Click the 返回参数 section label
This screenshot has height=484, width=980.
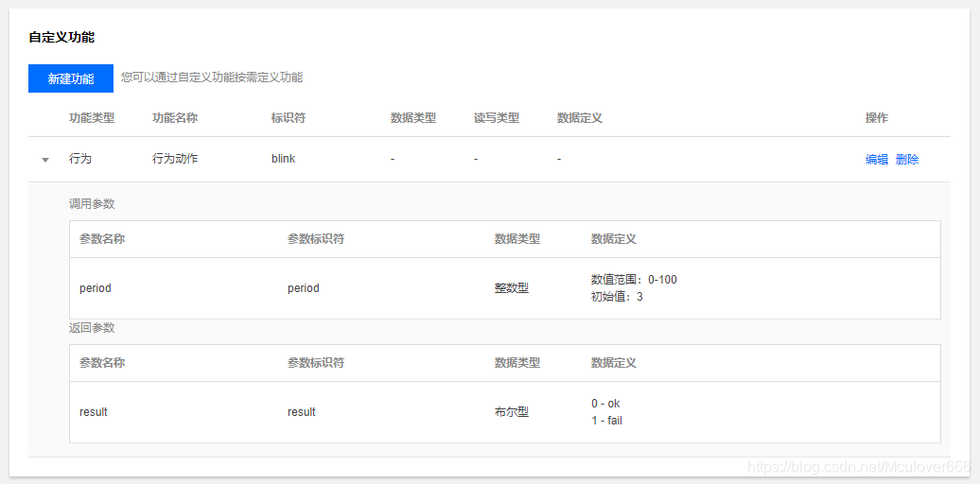point(92,327)
